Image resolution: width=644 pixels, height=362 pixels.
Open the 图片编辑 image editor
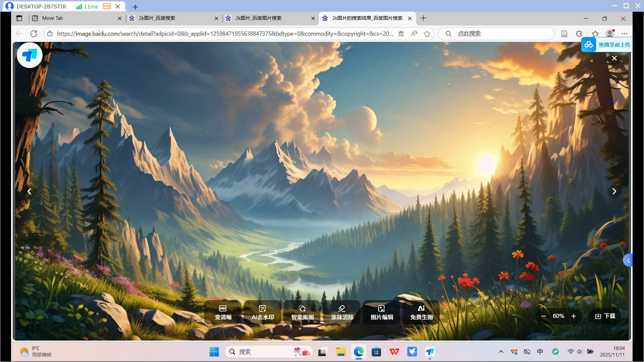382,312
